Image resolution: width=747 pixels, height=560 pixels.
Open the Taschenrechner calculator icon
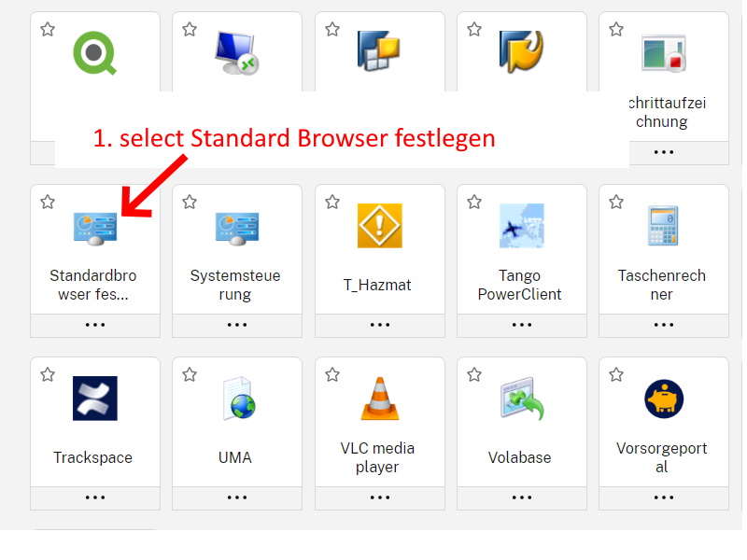point(663,226)
